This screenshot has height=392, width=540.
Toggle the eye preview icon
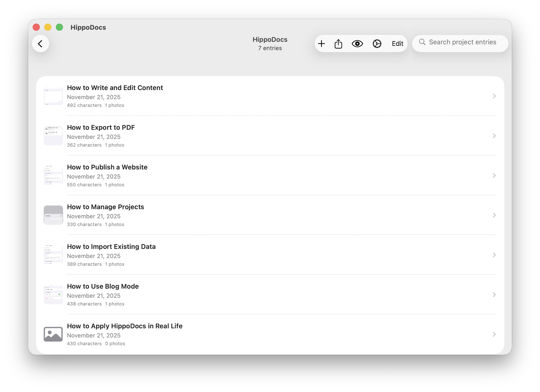[x=357, y=44]
